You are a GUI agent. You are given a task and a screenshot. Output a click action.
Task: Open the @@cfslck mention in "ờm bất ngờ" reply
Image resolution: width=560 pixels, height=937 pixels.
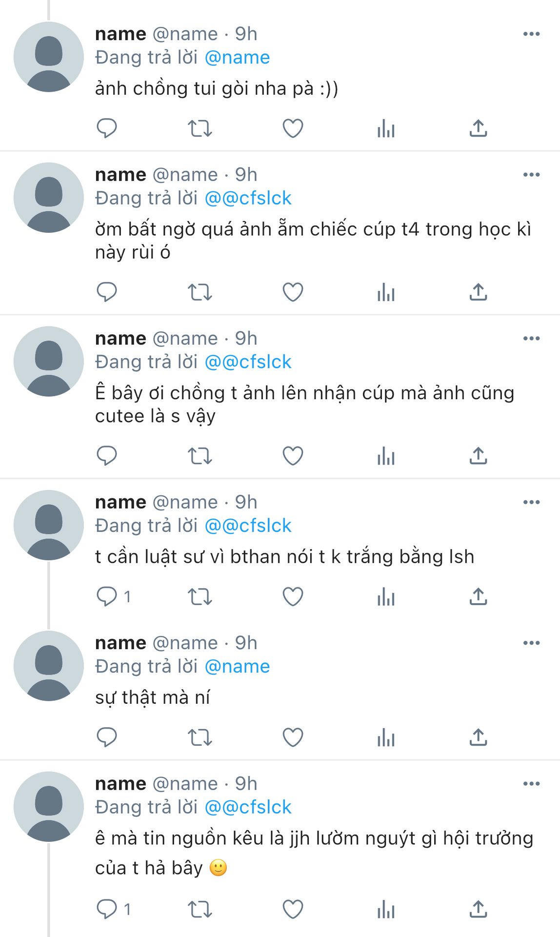pos(248,198)
